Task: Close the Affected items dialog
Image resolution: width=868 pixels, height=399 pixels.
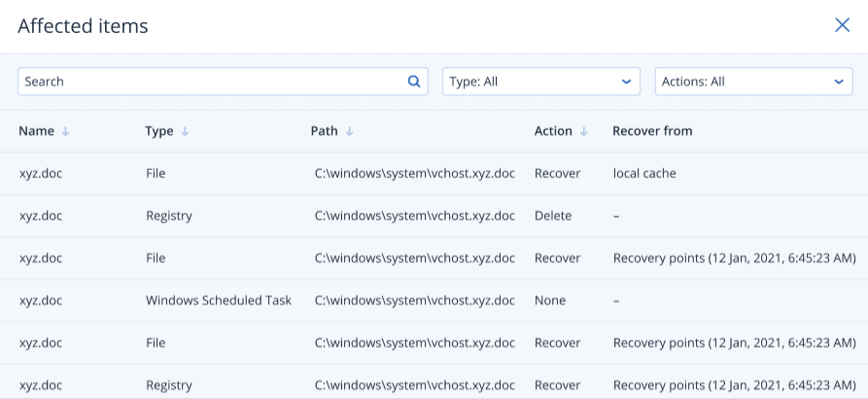Action: (x=842, y=25)
